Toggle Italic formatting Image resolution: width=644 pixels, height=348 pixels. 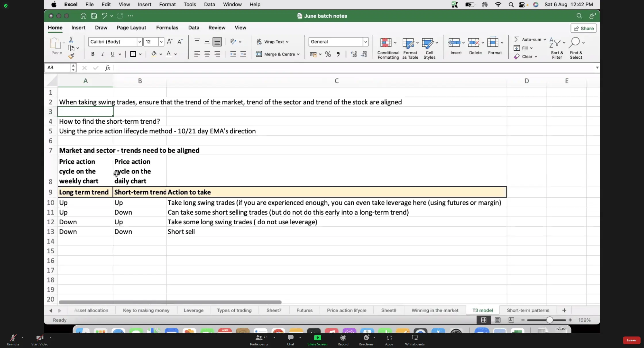click(102, 54)
